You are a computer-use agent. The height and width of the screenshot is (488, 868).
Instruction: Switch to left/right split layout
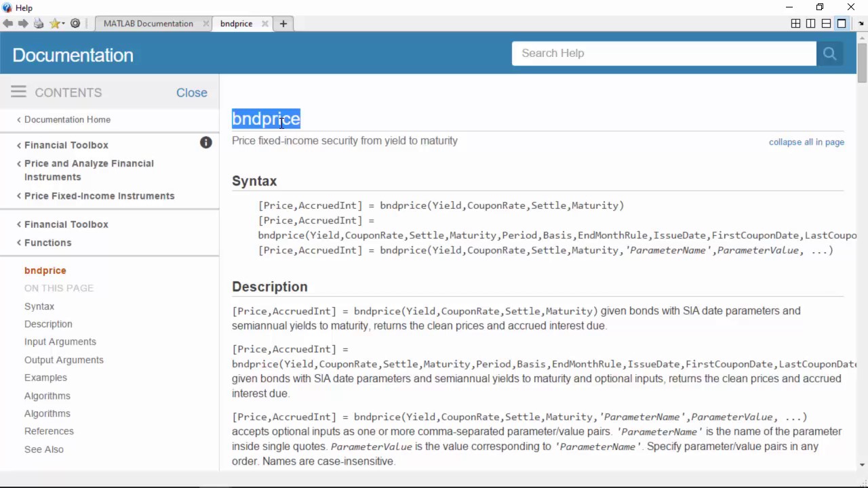point(811,24)
